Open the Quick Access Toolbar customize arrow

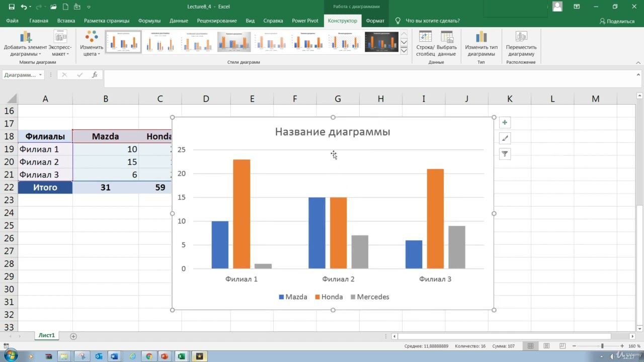pos(89,7)
